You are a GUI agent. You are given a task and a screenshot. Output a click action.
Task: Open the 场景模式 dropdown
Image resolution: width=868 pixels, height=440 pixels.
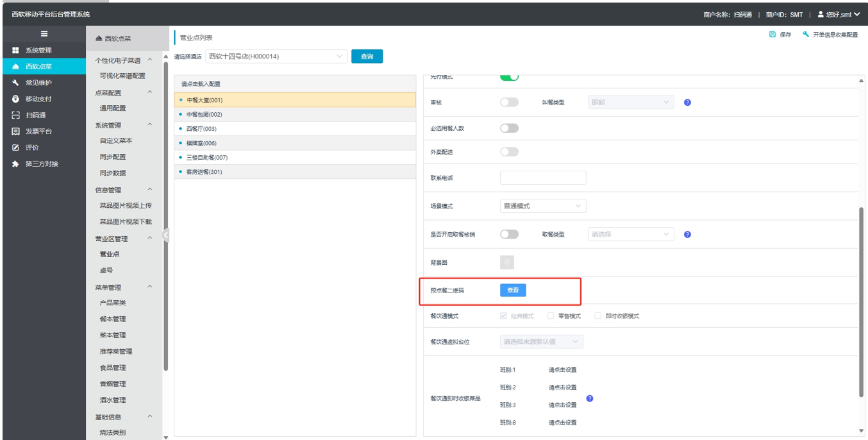543,206
